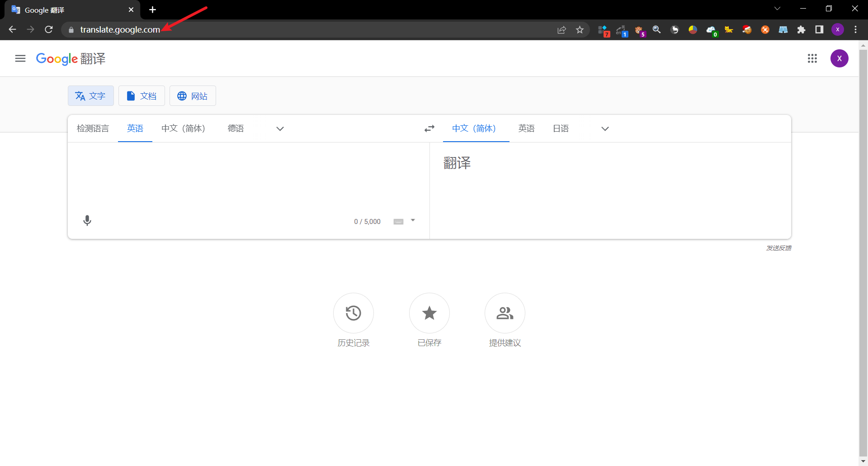Click the Google 翻译 logo
Viewport: 868px width, 466px height.
tap(71, 58)
